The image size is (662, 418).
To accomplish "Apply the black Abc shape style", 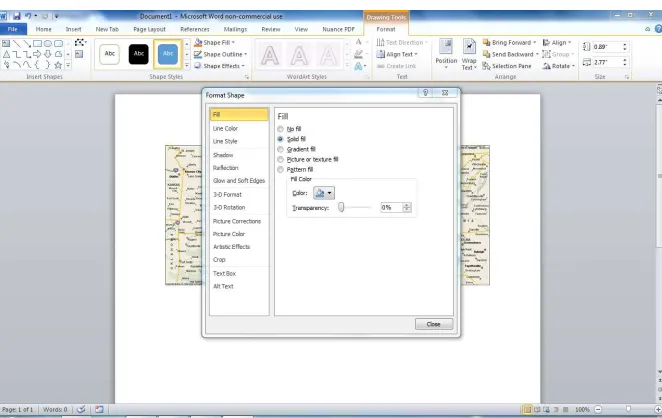I will (x=138, y=54).
